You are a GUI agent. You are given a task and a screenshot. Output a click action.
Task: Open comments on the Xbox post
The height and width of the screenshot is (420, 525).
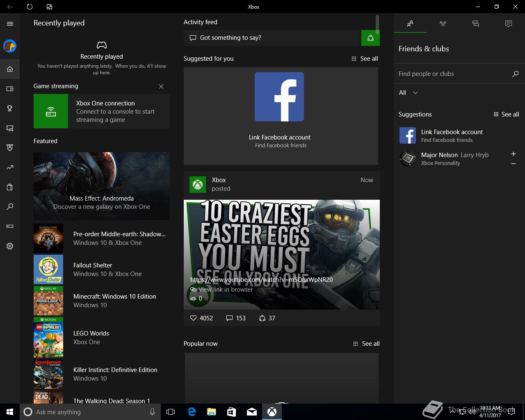pyautogui.click(x=236, y=318)
